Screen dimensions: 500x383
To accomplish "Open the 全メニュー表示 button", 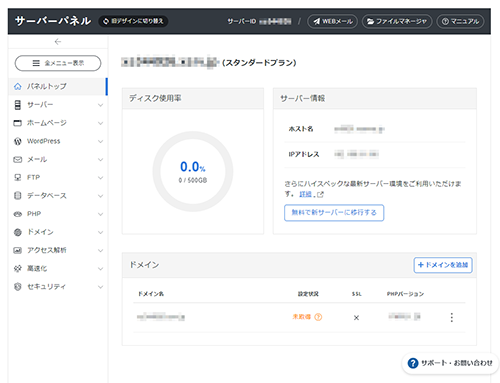I will click(x=58, y=63).
